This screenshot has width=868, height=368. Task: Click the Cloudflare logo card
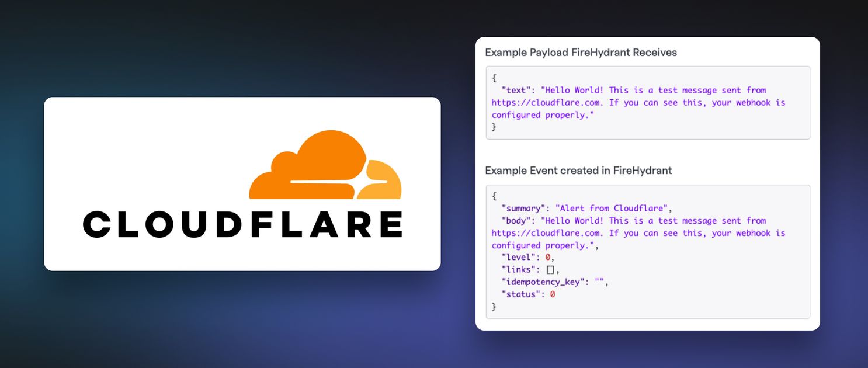pos(242,183)
